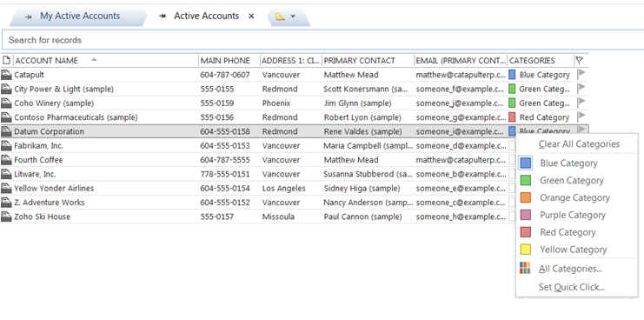644x320 pixels.
Task: Select Orange Category in the context menu
Action: tap(577, 197)
